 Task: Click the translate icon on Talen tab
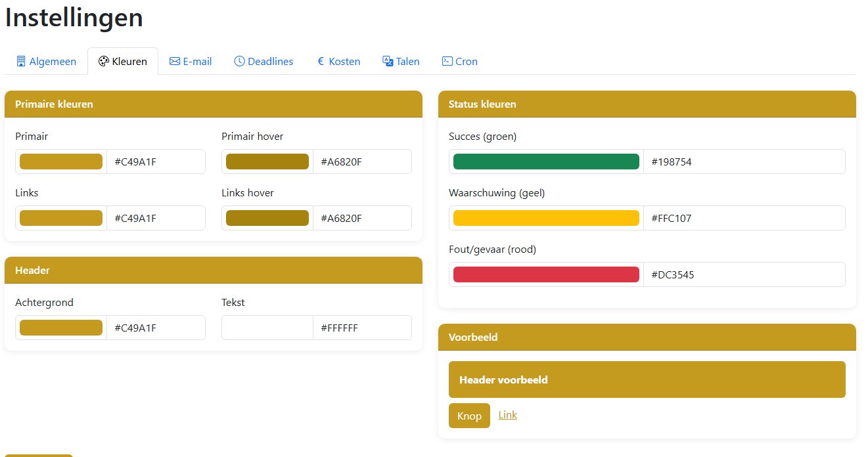(388, 61)
